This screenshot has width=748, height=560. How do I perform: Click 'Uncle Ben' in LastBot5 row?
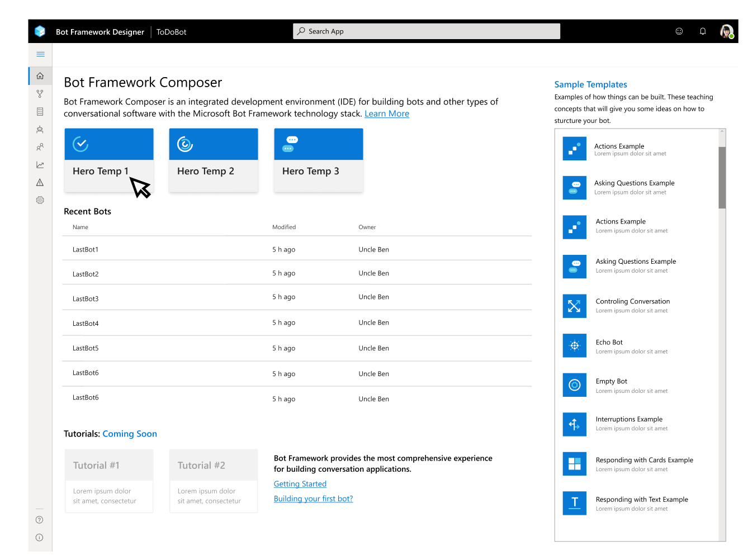tap(374, 348)
